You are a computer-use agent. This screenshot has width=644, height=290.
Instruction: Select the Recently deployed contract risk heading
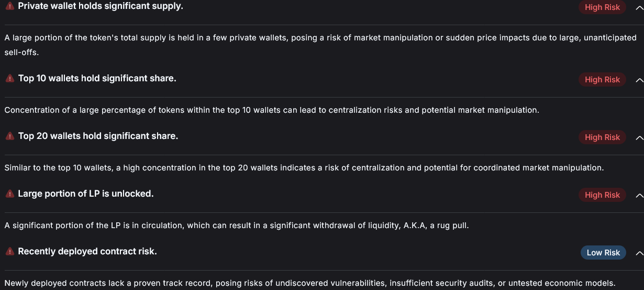(x=87, y=251)
